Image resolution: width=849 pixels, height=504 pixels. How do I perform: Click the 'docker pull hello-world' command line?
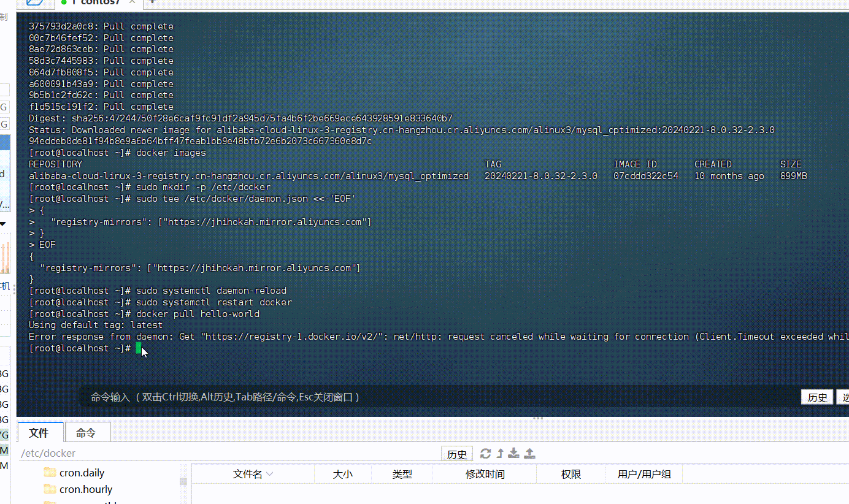144,314
